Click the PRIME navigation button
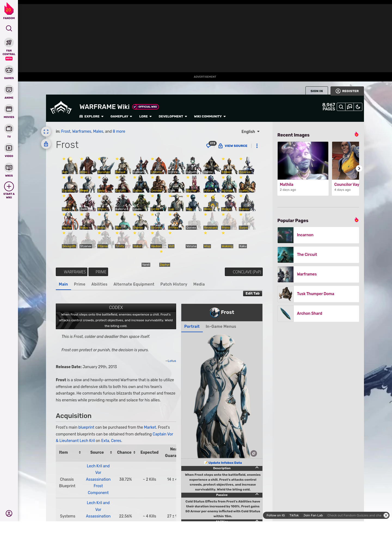This screenshot has height=545, width=392. point(98,272)
